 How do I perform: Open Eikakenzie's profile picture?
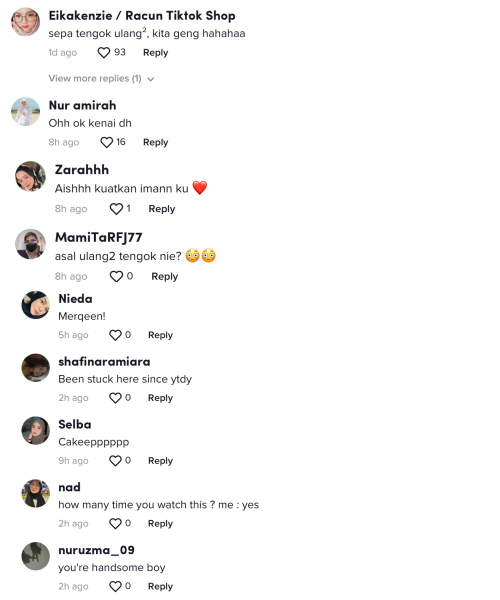coord(26,21)
